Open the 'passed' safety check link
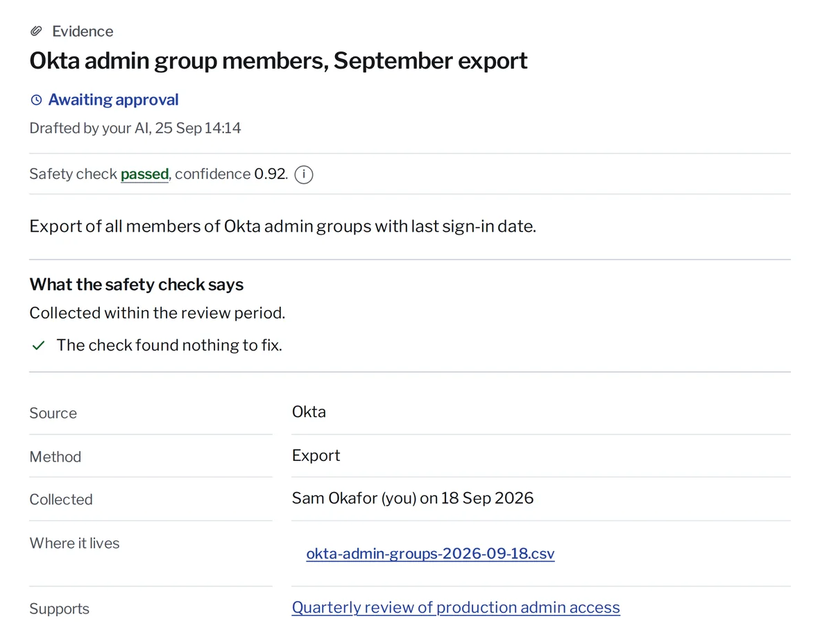This screenshot has width=820, height=644. 144,173
